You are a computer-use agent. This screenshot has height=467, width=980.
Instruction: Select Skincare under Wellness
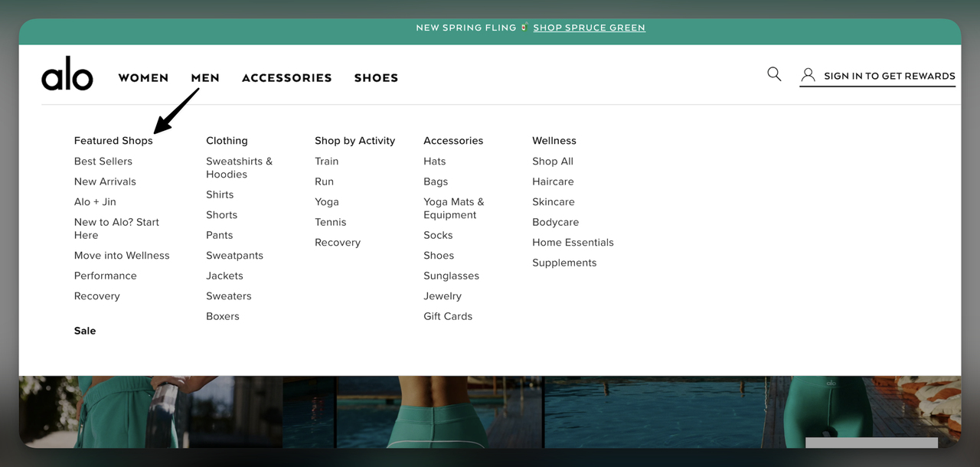tap(554, 201)
